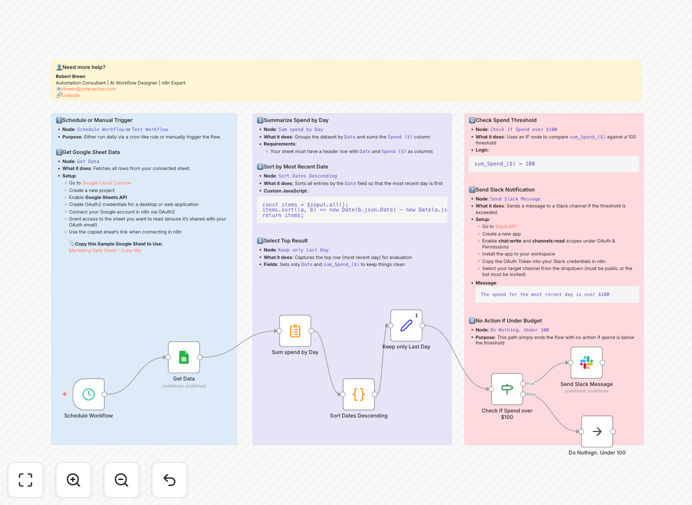Click the custom JavaScript sort code block
This screenshot has height=505, width=692.
coord(352,210)
